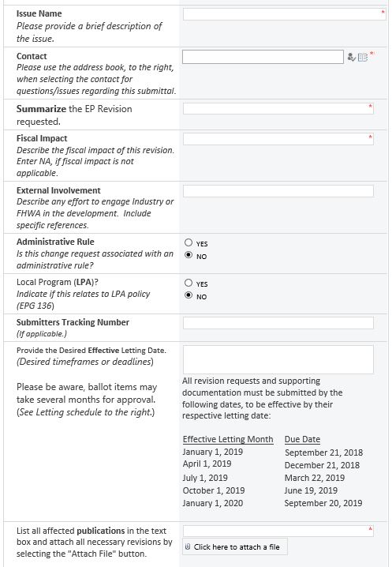The width and height of the screenshot is (392, 567).
Task: Choose YES for Local Program LPA
Action: pos(189,283)
